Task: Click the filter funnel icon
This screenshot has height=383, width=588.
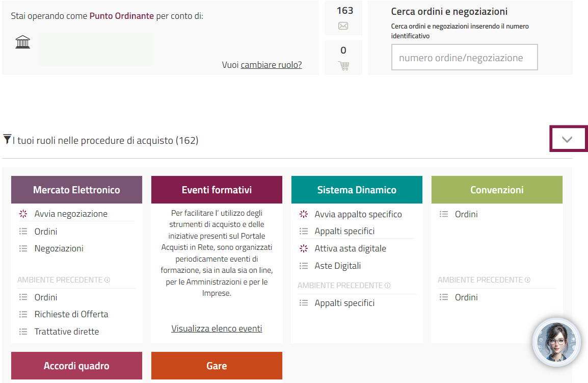Action: (x=7, y=139)
